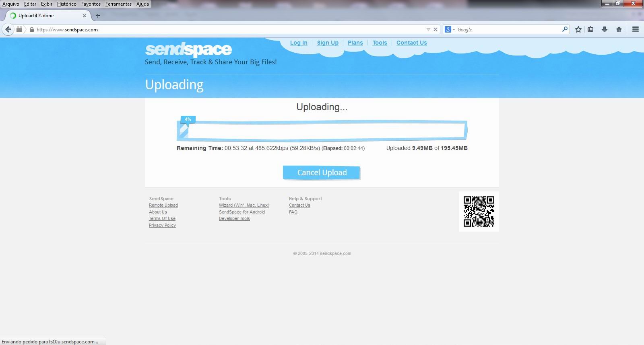Click the upload progress bar
Screen dimensions: 644x345
tap(322, 131)
